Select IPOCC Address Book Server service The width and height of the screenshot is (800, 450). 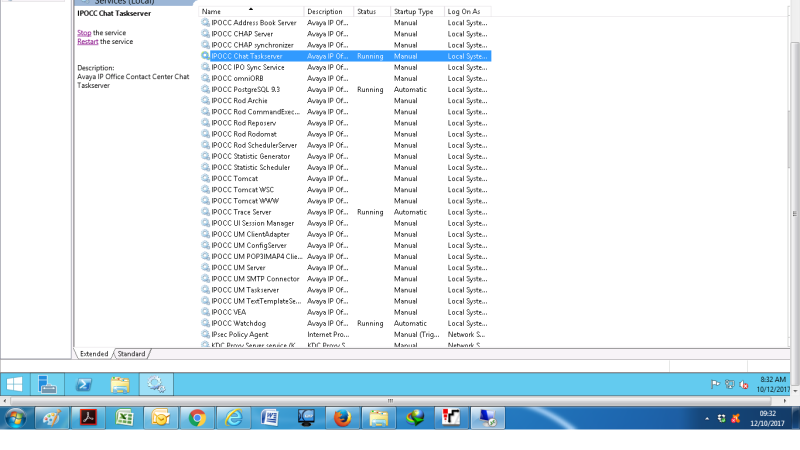point(345,23)
